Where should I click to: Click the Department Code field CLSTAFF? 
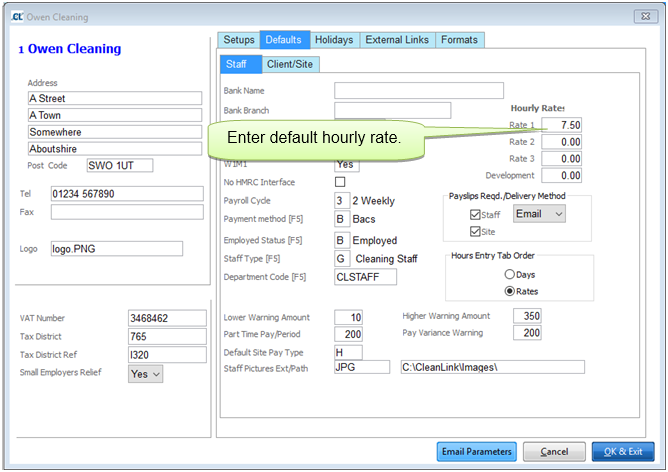366,277
